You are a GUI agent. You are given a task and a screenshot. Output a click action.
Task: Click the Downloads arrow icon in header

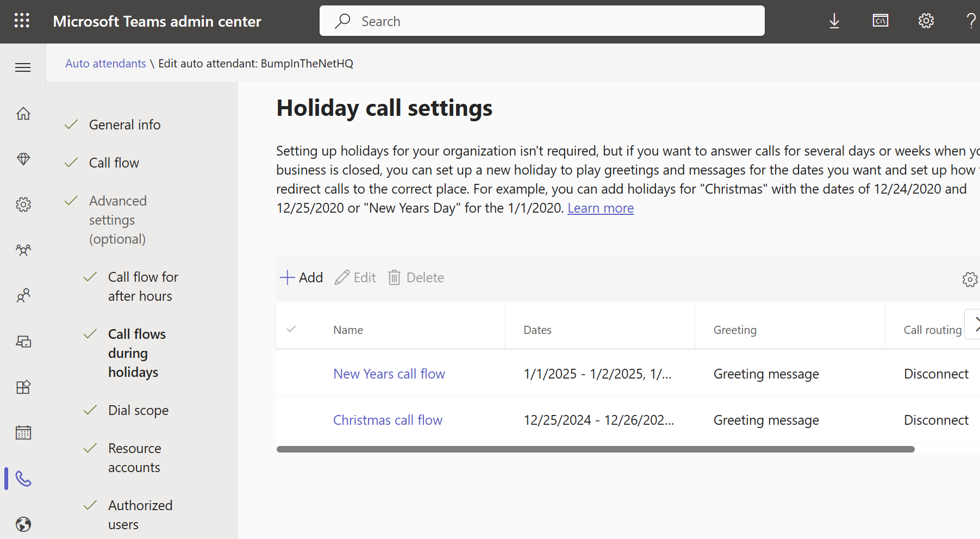834,21
